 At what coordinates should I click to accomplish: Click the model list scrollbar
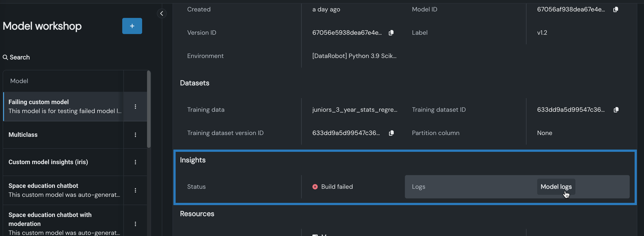pos(149,109)
